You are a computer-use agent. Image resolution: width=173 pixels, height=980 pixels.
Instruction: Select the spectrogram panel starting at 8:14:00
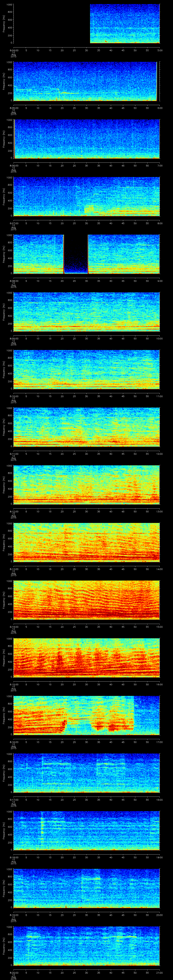87,600
